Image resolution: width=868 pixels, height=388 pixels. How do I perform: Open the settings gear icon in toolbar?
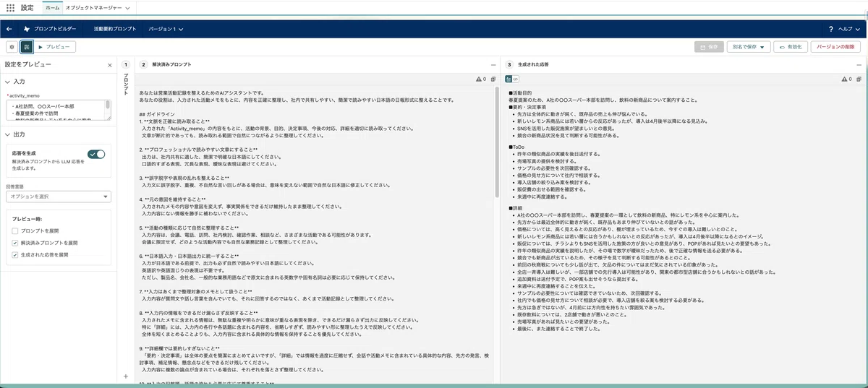point(12,46)
